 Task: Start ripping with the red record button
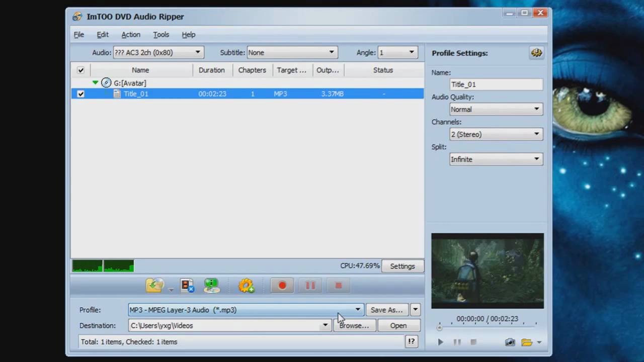pos(282,286)
